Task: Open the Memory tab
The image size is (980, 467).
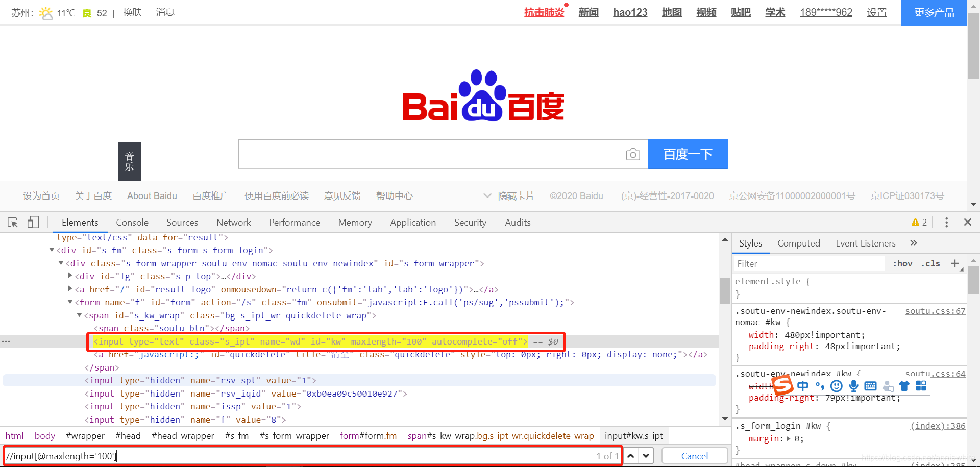Action: (x=355, y=223)
